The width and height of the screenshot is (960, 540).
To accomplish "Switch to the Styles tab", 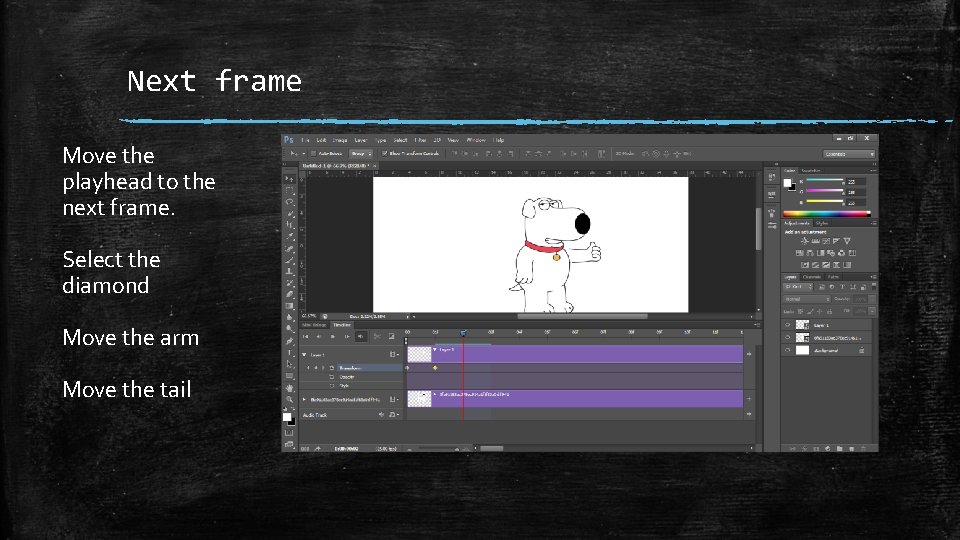I will click(822, 223).
